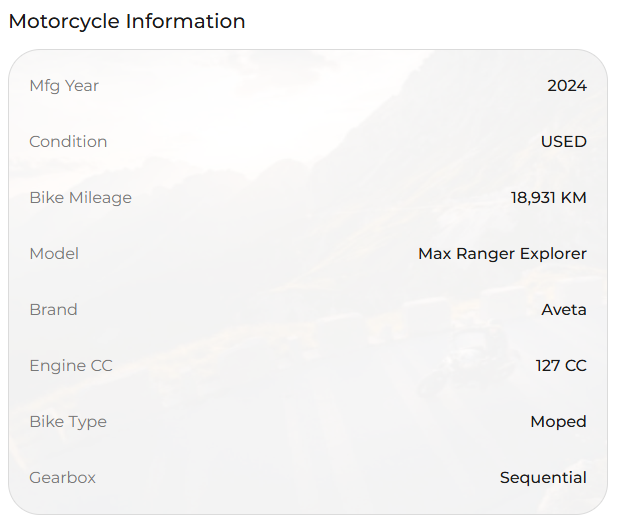Select the 'Condition' label
619x529 pixels.
[x=68, y=142]
